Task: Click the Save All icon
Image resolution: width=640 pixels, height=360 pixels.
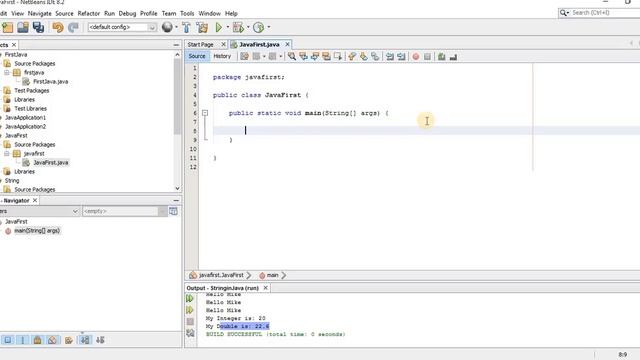Action: 38,27
